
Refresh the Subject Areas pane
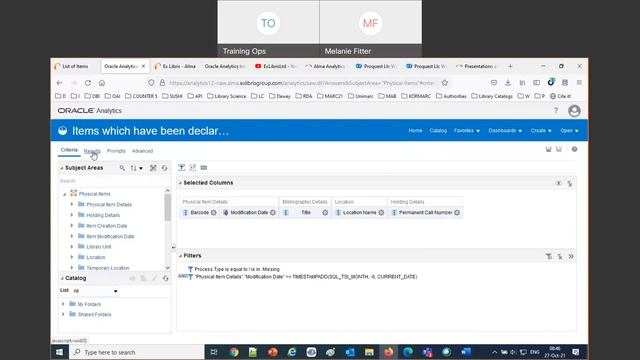(164, 168)
